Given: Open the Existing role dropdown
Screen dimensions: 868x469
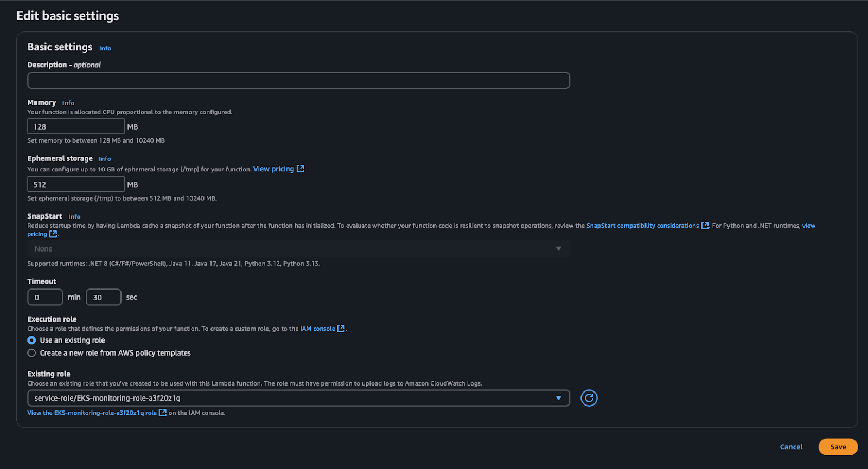Looking at the screenshot, I should pos(298,398).
